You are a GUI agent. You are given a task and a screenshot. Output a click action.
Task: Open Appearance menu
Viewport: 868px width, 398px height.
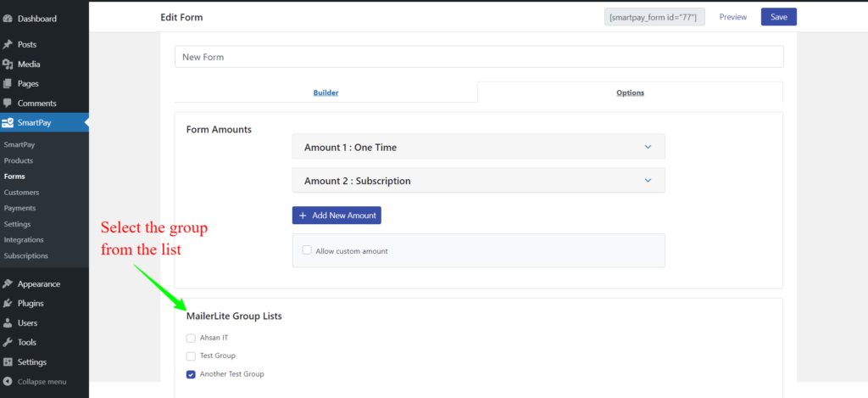tap(39, 283)
